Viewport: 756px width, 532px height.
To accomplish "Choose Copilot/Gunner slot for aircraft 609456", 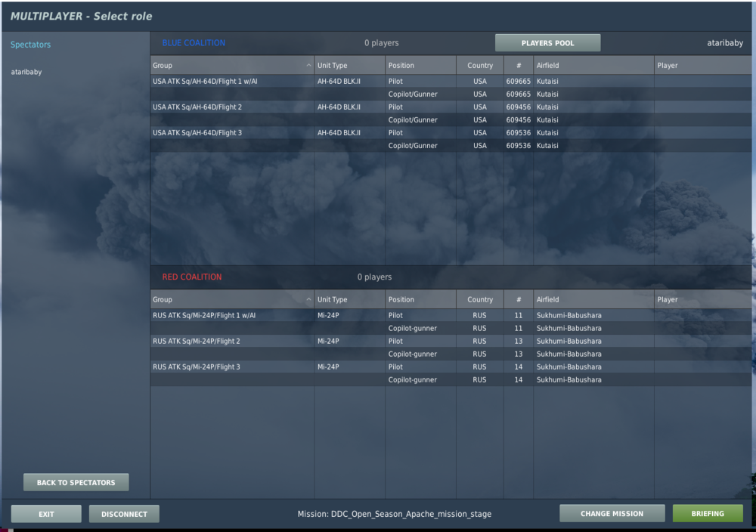I will tap(413, 119).
